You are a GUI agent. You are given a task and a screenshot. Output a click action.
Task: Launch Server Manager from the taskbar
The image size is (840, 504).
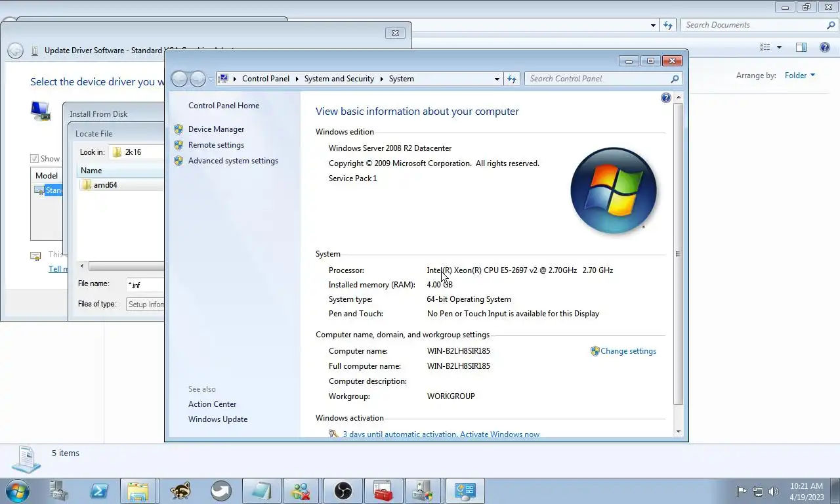point(59,490)
